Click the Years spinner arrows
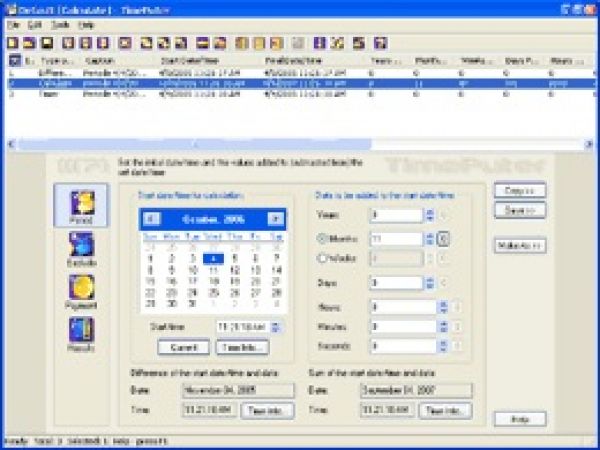 pyautogui.click(x=430, y=215)
